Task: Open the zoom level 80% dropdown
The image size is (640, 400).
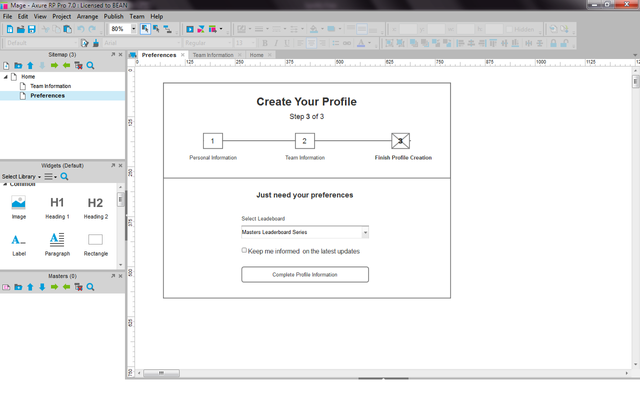Action: point(133,29)
